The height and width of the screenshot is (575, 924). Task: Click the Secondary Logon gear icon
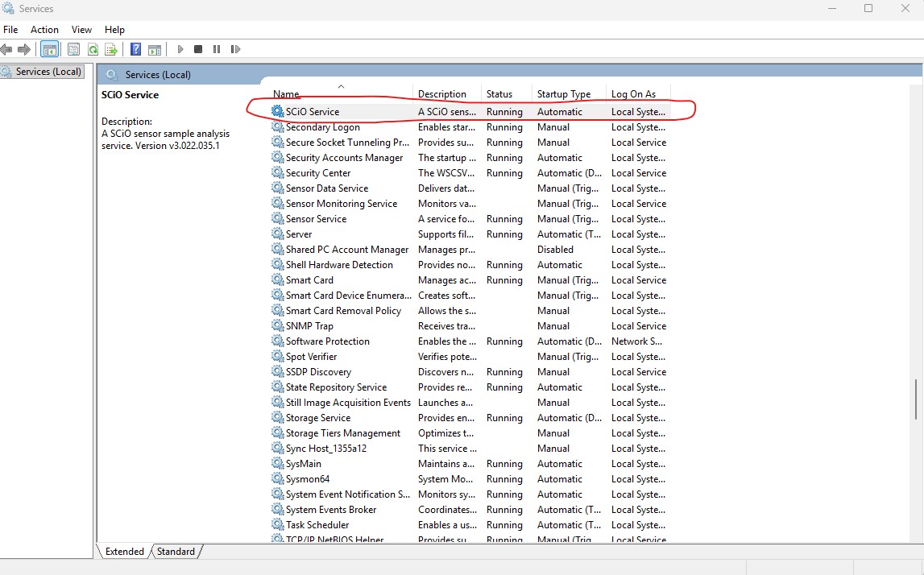(278, 126)
